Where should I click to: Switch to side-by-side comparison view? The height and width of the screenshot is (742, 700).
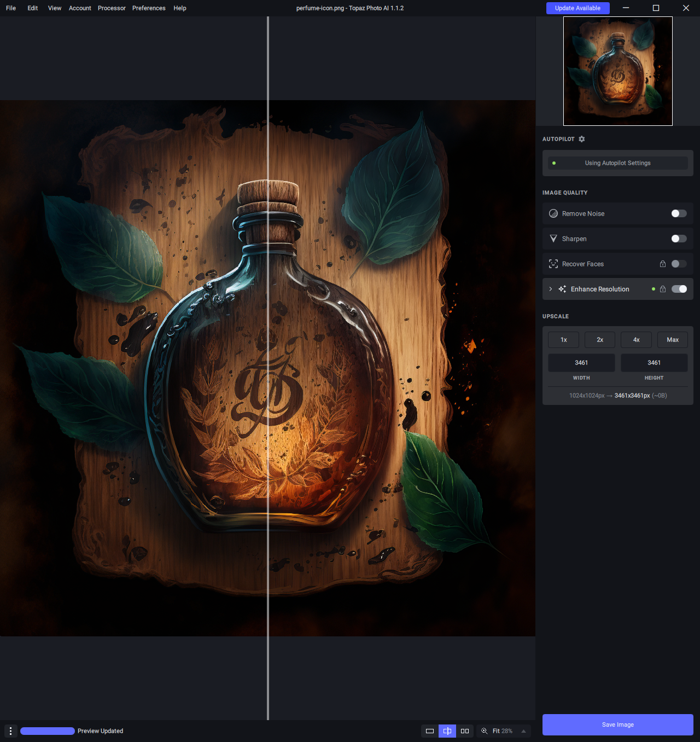click(465, 731)
